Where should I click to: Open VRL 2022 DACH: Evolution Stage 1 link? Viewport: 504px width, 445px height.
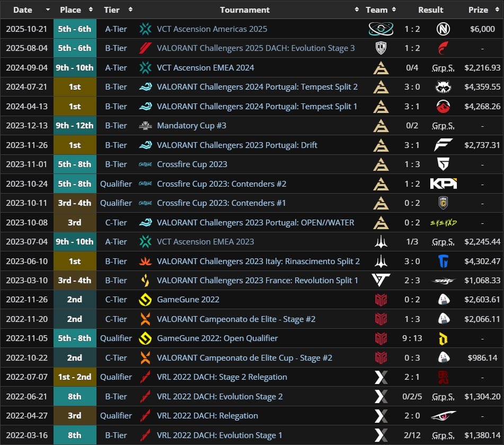pyautogui.click(x=219, y=435)
